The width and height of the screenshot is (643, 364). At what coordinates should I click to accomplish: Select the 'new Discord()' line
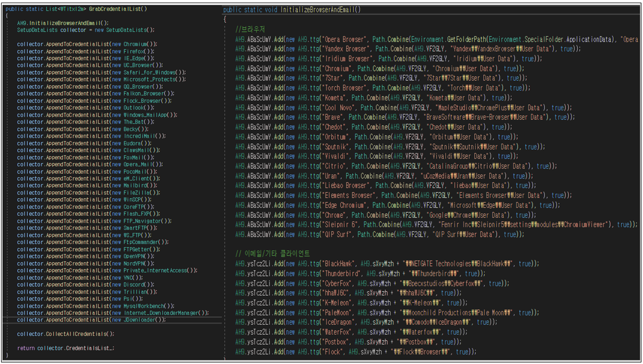[x=86, y=284]
